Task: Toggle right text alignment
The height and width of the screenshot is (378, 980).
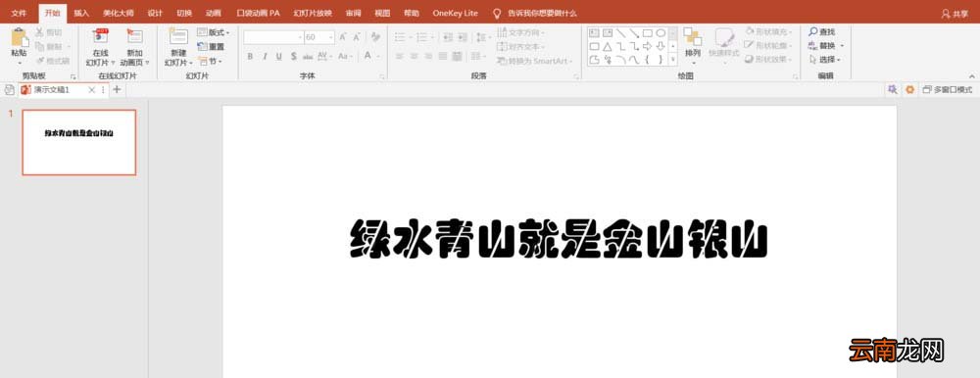Action: 428,56
